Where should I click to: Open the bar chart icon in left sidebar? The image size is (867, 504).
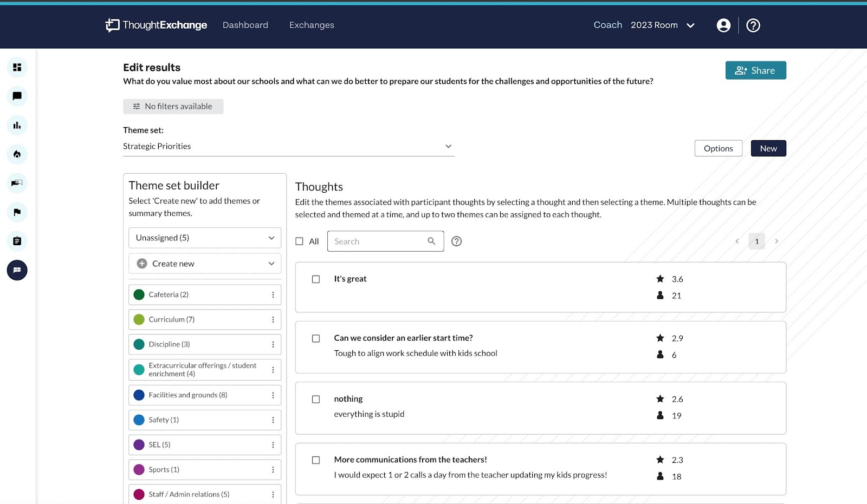[x=17, y=125]
